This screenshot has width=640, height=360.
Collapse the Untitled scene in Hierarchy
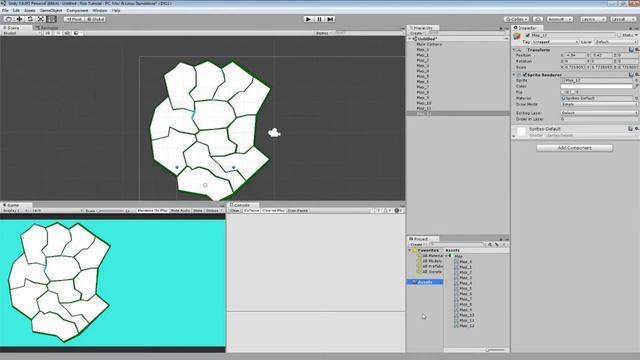coord(410,39)
